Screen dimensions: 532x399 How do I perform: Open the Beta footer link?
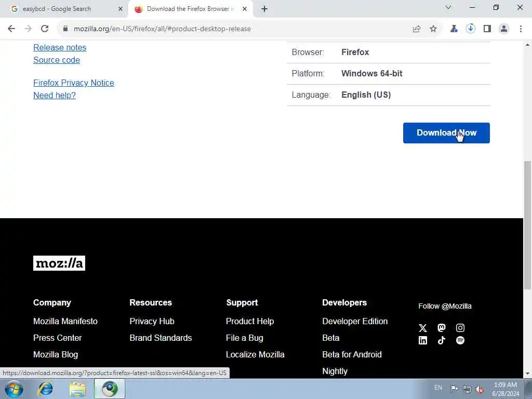coord(331,338)
